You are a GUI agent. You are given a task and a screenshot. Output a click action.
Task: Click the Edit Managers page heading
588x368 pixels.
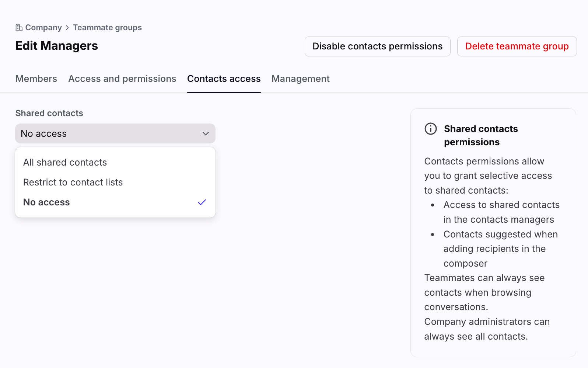pyautogui.click(x=57, y=46)
